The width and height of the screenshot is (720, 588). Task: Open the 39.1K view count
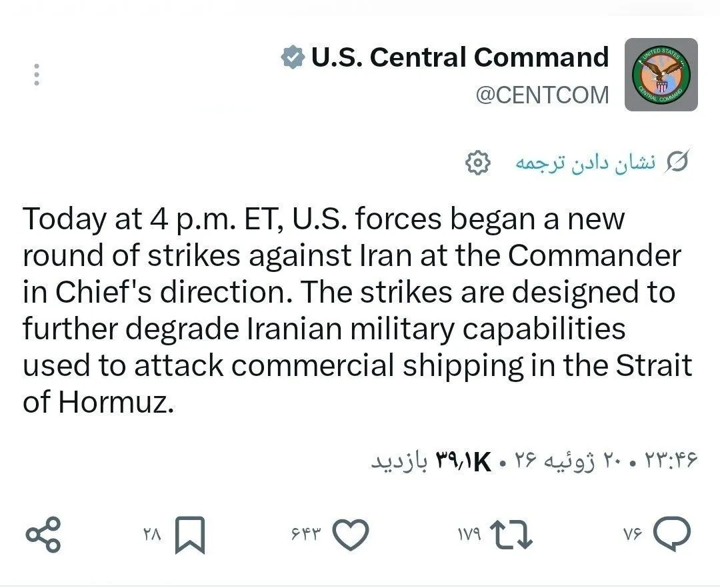(x=431, y=461)
